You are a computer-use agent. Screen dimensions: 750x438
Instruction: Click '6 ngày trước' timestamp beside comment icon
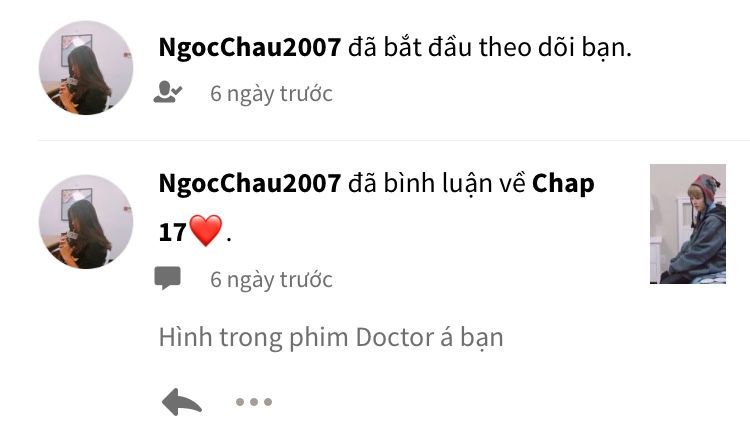click(271, 280)
